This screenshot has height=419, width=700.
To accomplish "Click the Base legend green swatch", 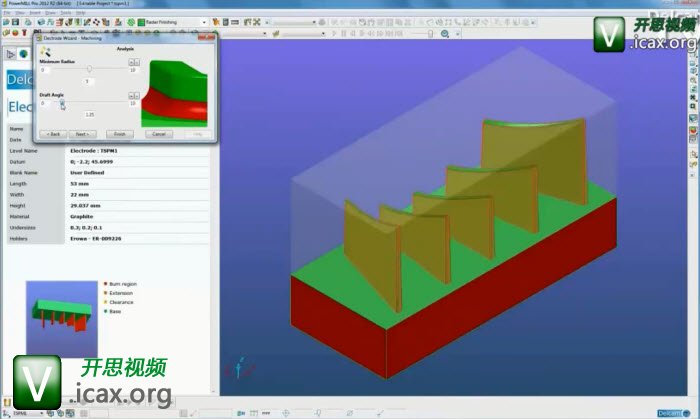I will click(106, 311).
